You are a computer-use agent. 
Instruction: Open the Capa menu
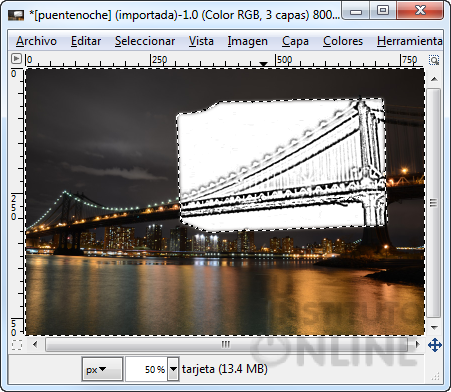click(x=295, y=41)
